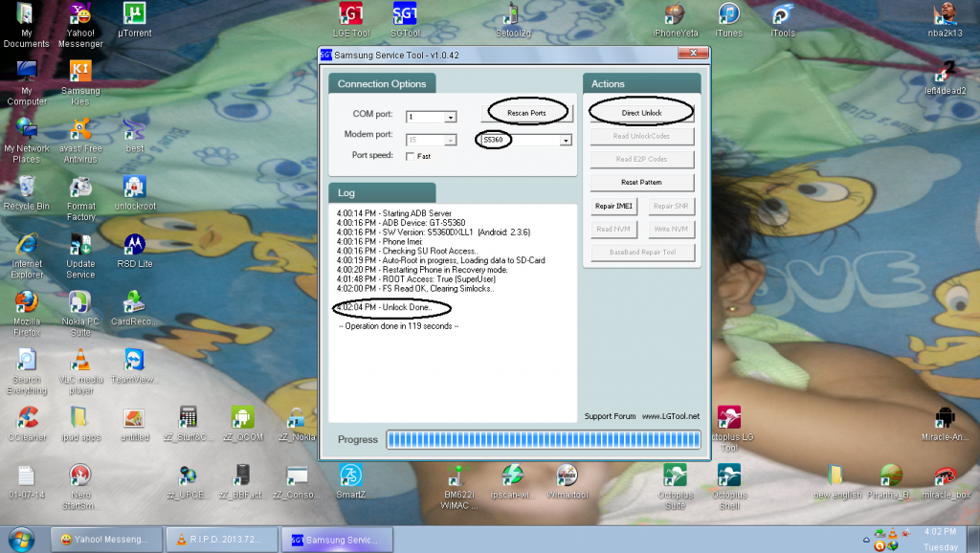Select the Wimaxtool desktop icon
980x553 pixels.
tap(567, 481)
